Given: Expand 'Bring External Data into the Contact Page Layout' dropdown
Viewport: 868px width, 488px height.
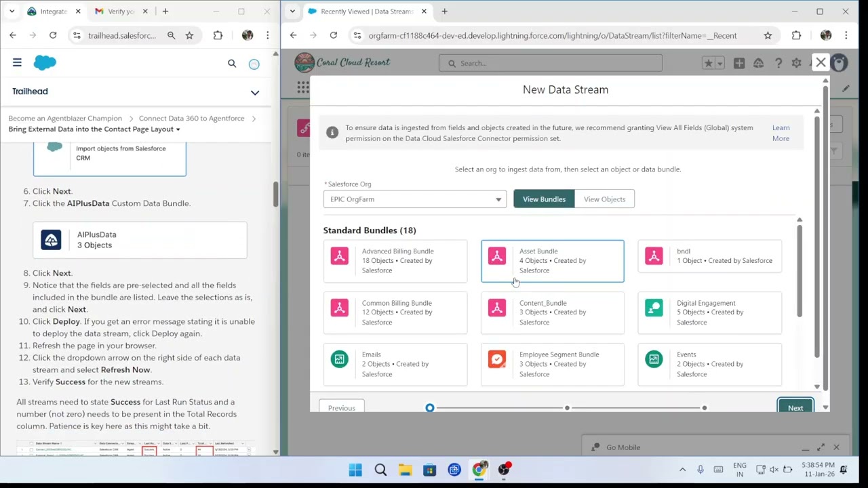Looking at the screenshot, I should (x=94, y=129).
